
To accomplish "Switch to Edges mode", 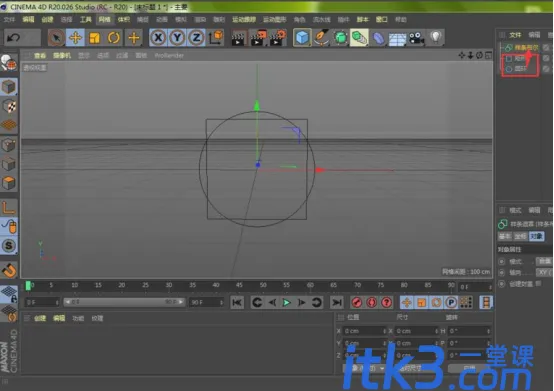I will pos(8,164).
